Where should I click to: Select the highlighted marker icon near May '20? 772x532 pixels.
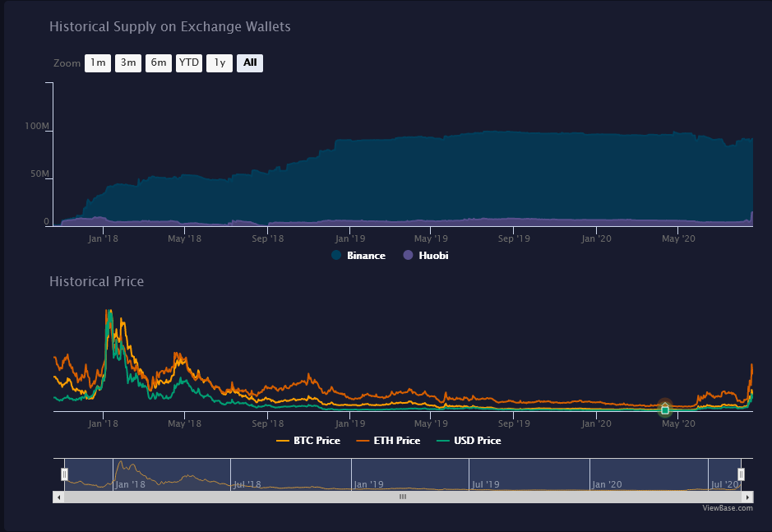click(x=664, y=409)
